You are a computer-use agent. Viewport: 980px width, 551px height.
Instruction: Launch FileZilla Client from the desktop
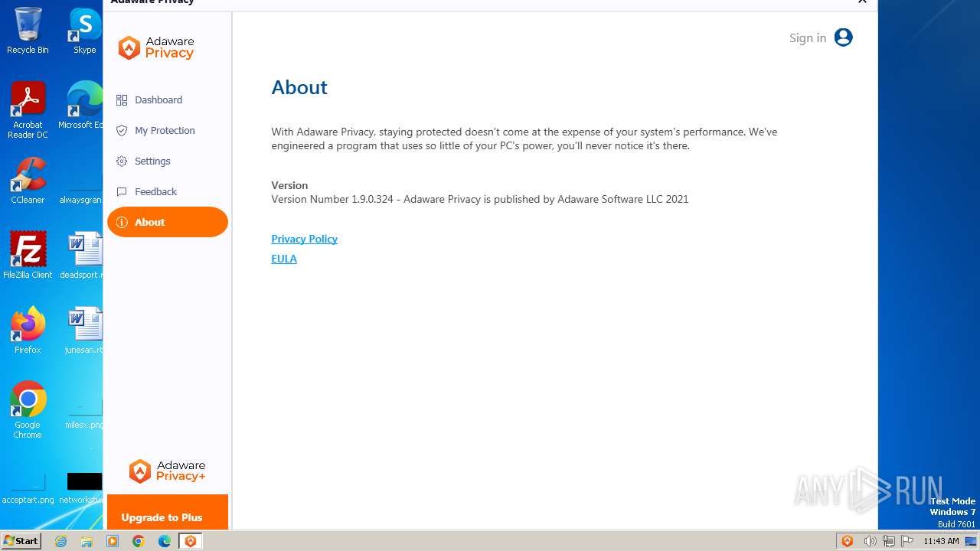click(28, 256)
